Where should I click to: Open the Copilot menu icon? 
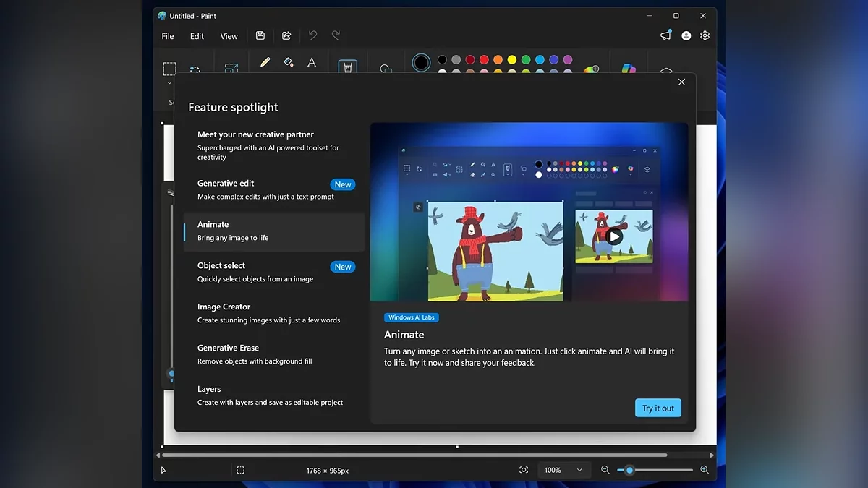point(629,68)
